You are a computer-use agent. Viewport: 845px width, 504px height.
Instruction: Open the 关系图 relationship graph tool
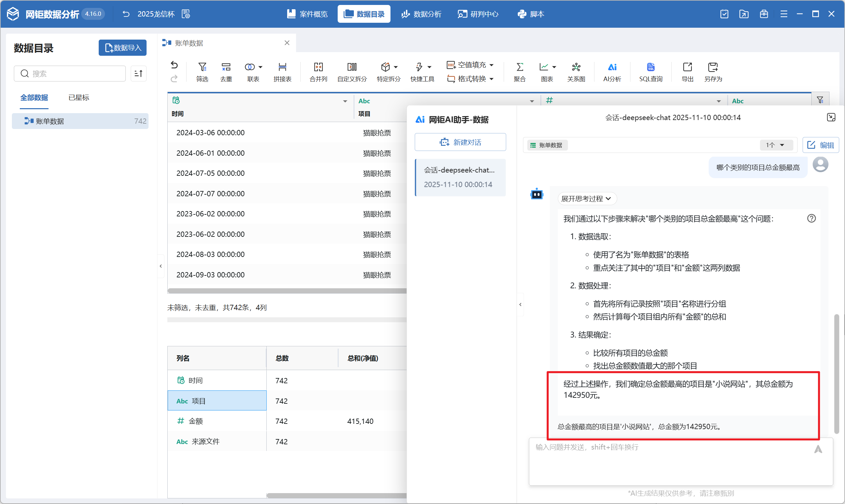point(576,67)
